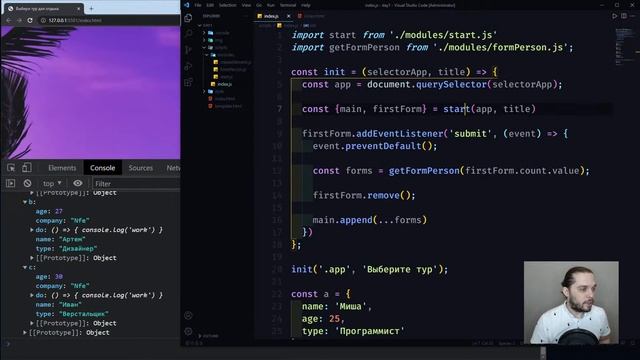Collapse the 'b:' object in console
This screenshot has width=640, height=360.
click(x=25, y=202)
